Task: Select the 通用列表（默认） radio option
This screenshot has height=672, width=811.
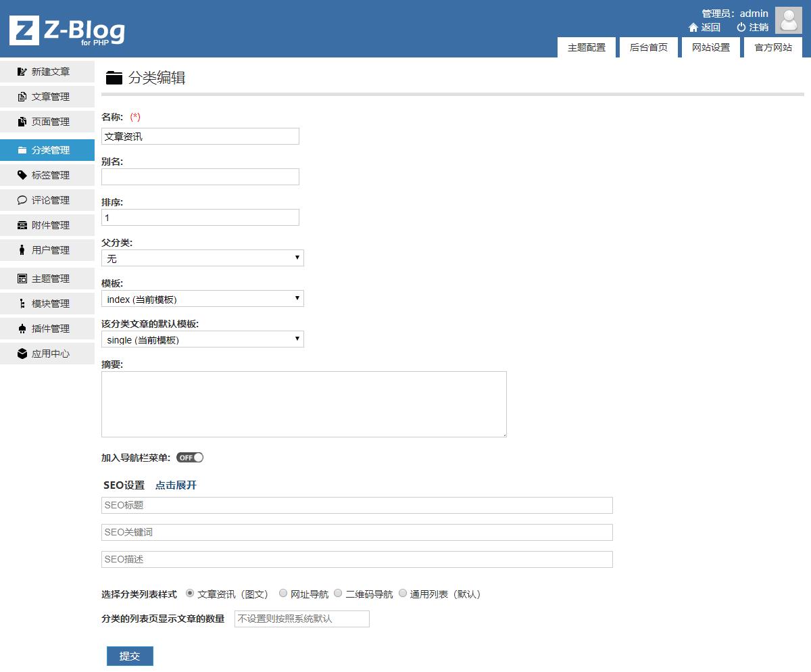Action: (403, 594)
